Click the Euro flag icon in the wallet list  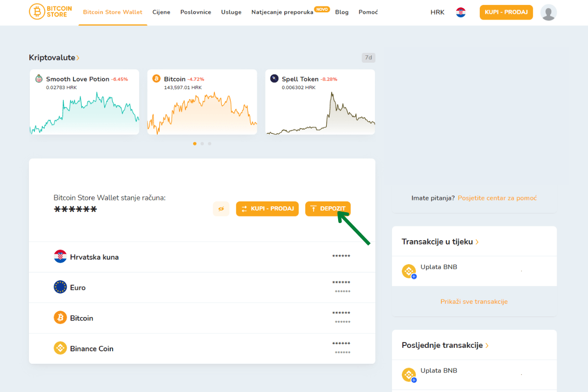pos(60,287)
